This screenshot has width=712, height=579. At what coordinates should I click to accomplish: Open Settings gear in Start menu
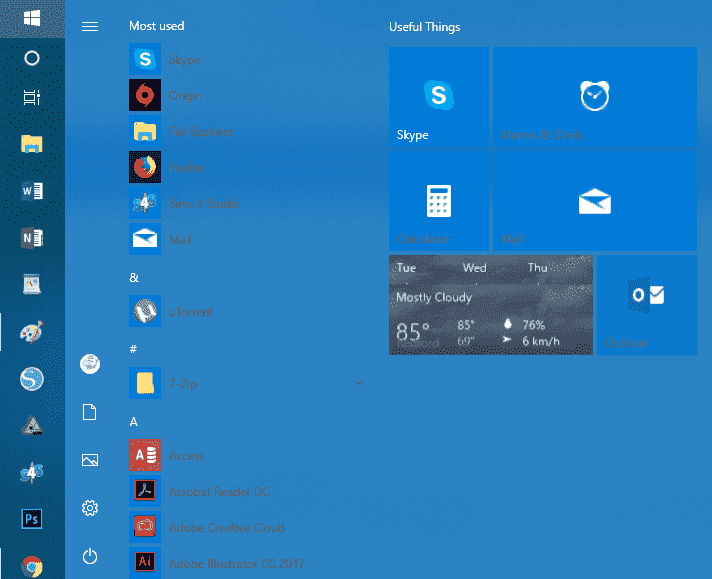[x=90, y=508]
